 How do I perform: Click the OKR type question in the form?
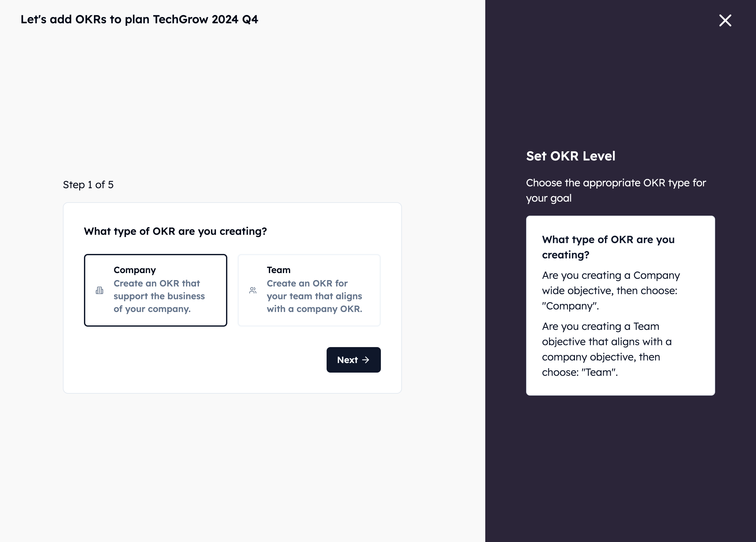click(x=175, y=231)
